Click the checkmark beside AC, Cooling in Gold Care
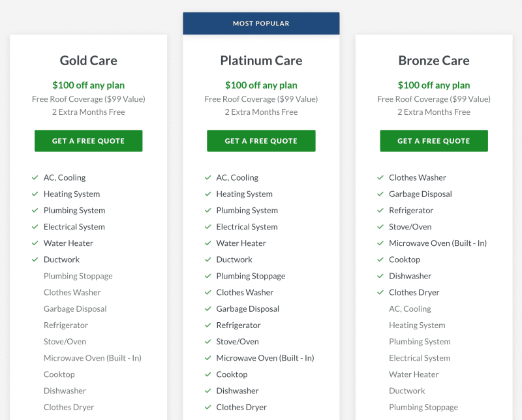 [35, 178]
